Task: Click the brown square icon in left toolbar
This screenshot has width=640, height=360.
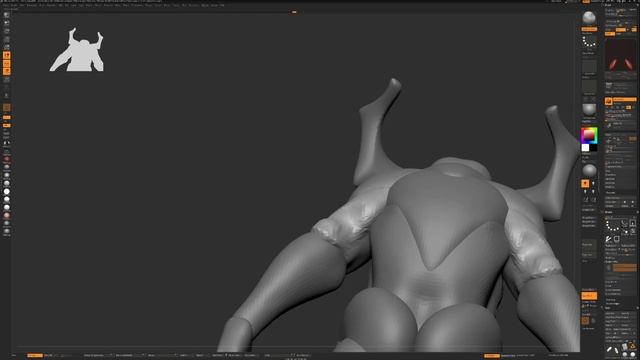Action: (x=7, y=108)
